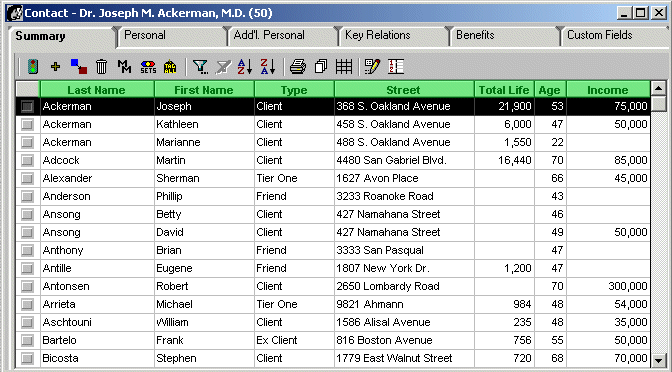This screenshot has width=672, height=372.
Task: Sort ascending with the A-Z icon
Action: coord(245,66)
